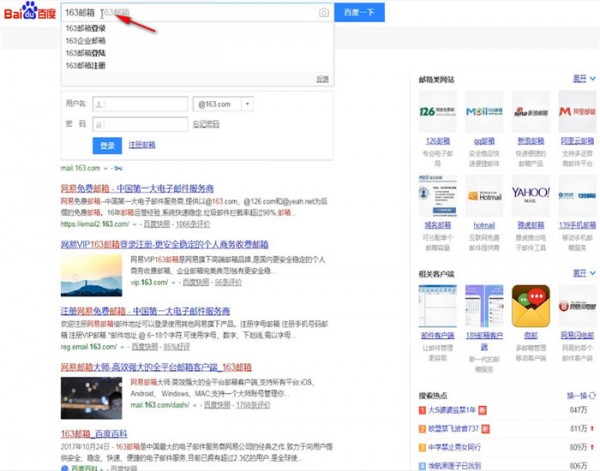Open 百度快照 for the vip.163.com result
The height and width of the screenshot is (471, 600).
tap(196, 282)
